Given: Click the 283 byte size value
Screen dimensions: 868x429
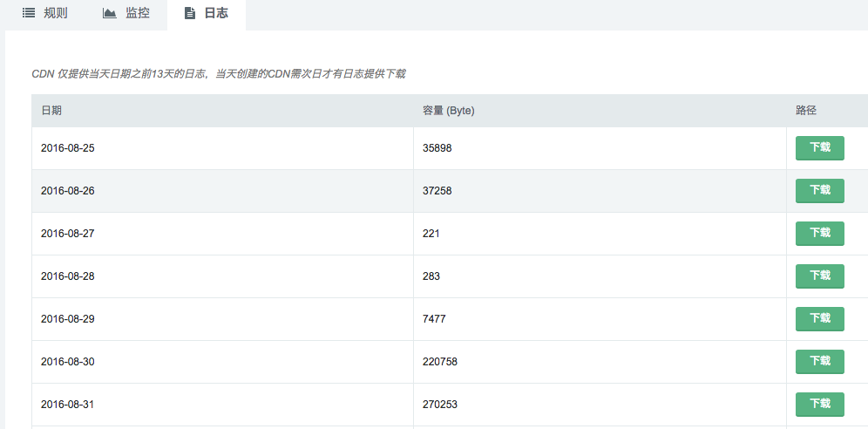Looking at the screenshot, I should [431, 276].
